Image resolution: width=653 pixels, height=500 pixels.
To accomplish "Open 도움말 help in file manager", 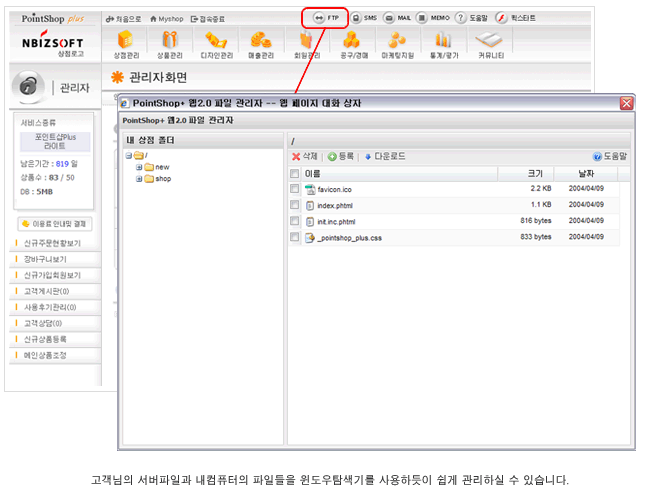I will [610, 157].
